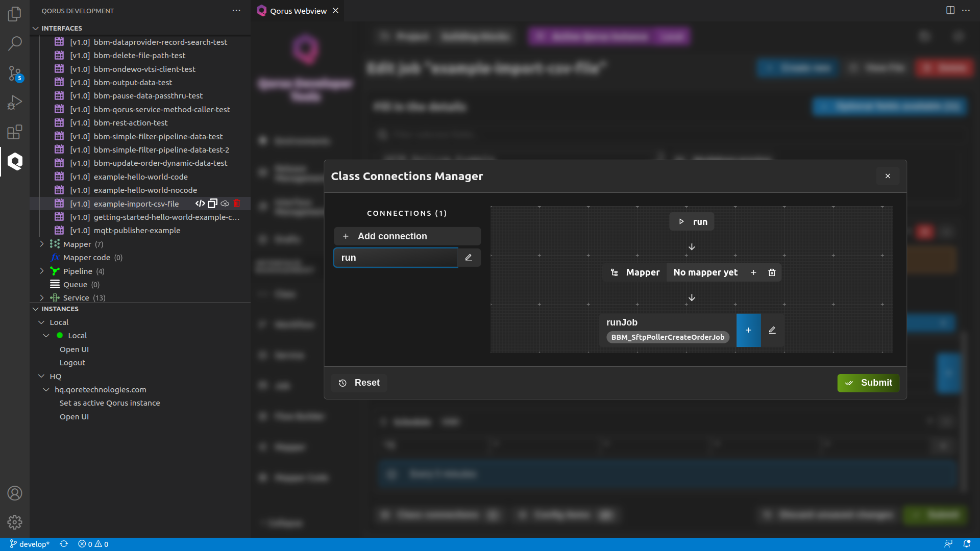980x551 pixels.
Task: Open the Qorus view in activity bar
Action: coord(15,162)
